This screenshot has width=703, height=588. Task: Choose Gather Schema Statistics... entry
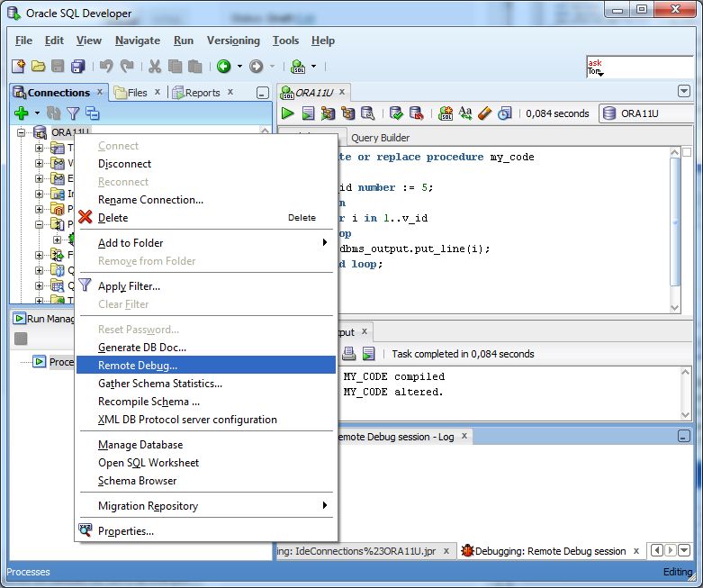pyautogui.click(x=206, y=383)
